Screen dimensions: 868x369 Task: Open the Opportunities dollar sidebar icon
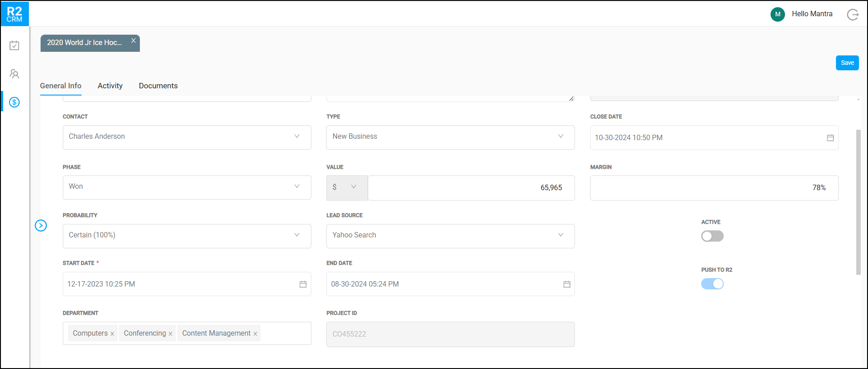pos(14,102)
